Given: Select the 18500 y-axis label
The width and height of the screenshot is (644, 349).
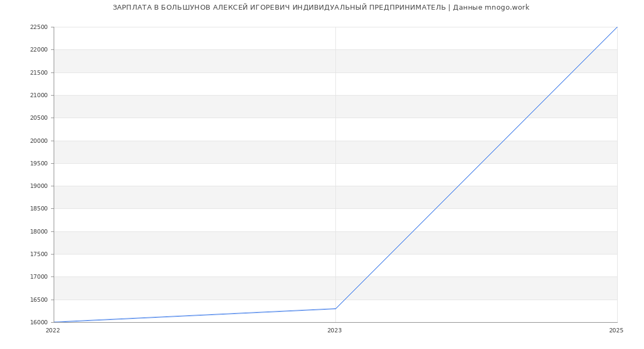Looking at the screenshot, I should coord(39,209).
